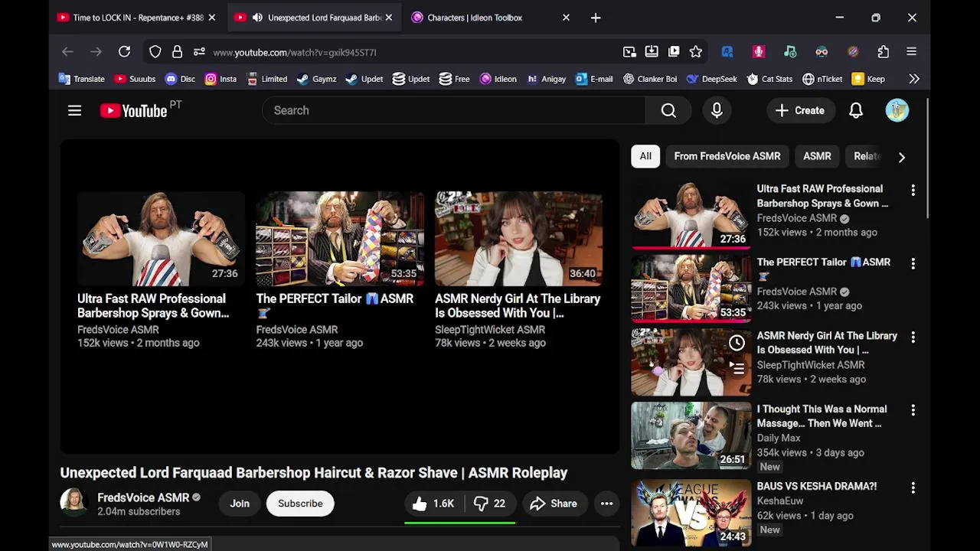The width and height of the screenshot is (980, 551).
Task: Open sidebar Daily Max massage video thumbnail
Action: 691,435
